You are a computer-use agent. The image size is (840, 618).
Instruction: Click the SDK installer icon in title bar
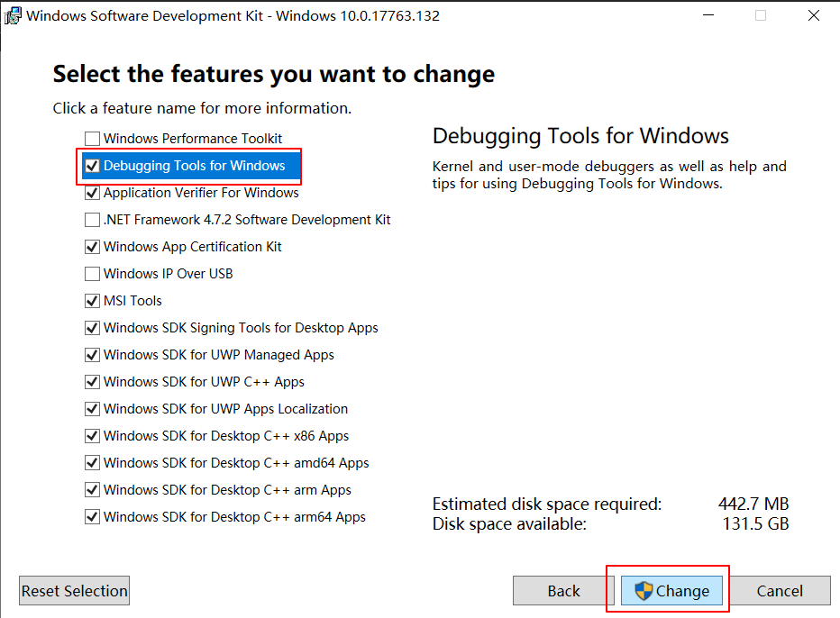13,16
